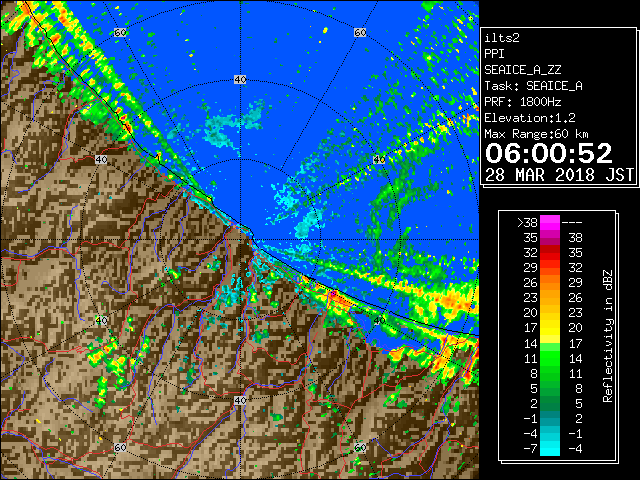Select the "---" label beside the magenta swatch
Screen dimensions: 640x480
[x=572, y=223]
